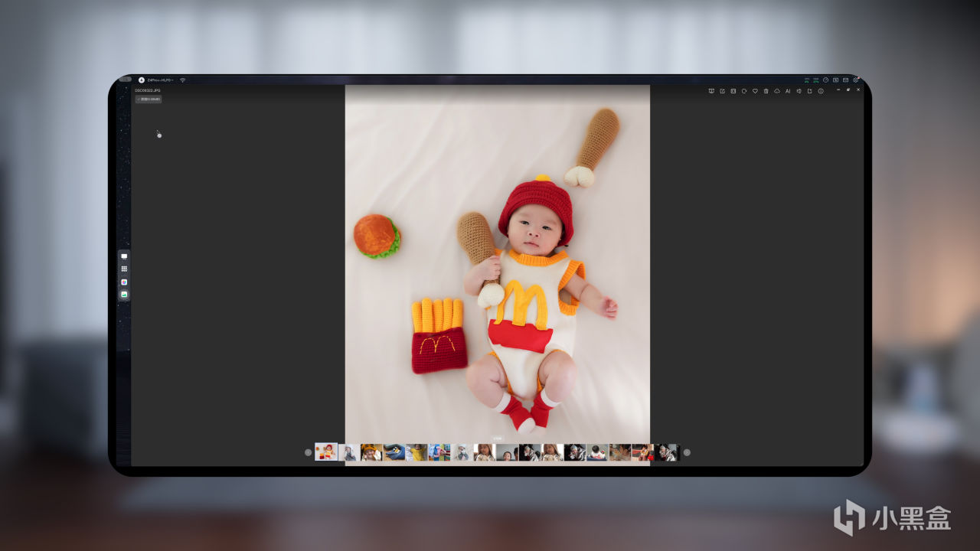Click the performance gauge icon in top bar
This screenshot has width=980, height=551.
tap(826, 80)
